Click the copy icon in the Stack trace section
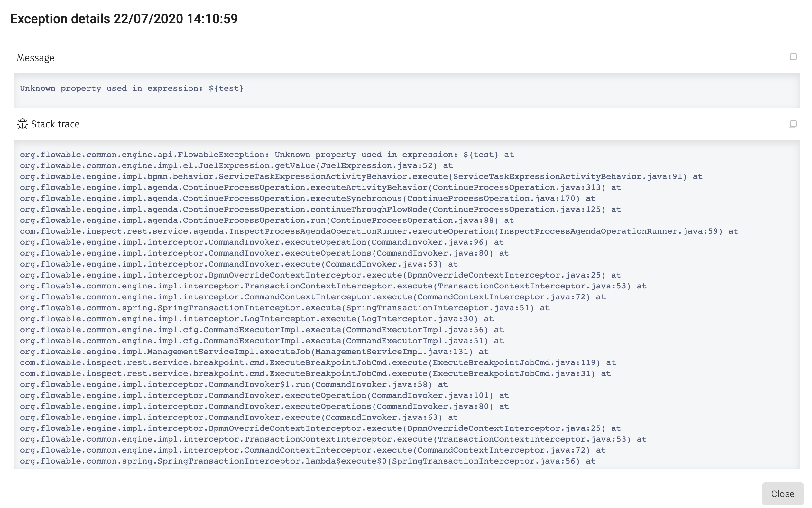The width and height of the screenshot is (812, 508). pos(793,124)
